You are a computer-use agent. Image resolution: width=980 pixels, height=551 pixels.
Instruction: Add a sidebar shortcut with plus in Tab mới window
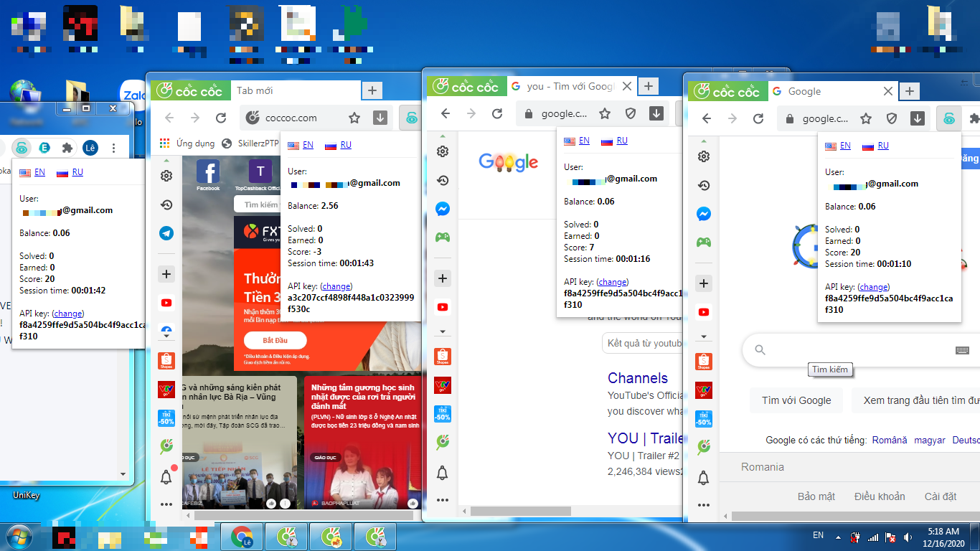[166, 273]
